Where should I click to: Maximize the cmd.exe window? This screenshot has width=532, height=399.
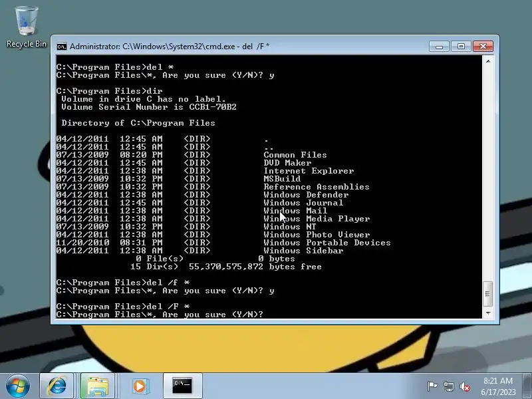coord(461,46)
